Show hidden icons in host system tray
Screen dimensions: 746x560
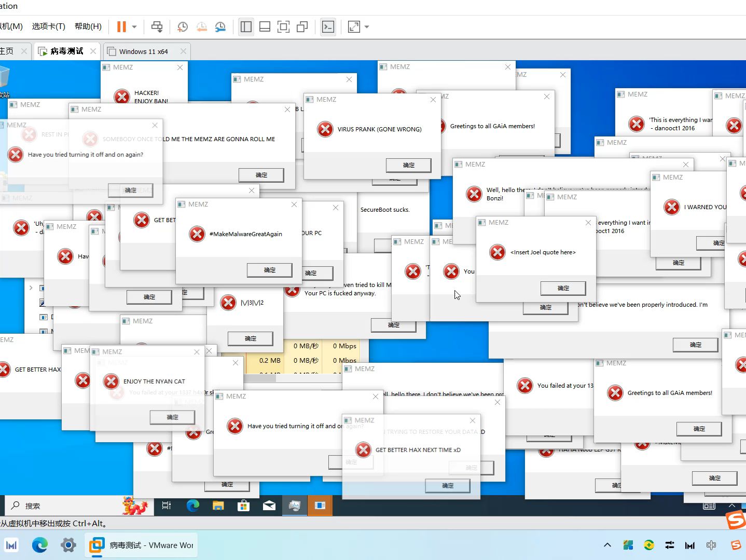coord(607,545)
